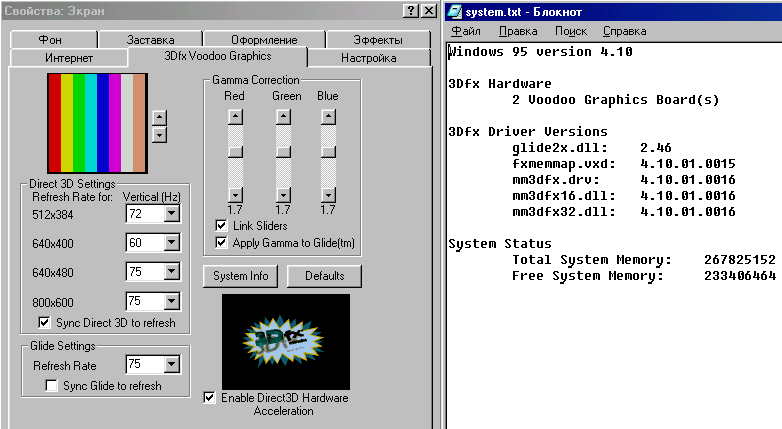Toggle Apply Gamma to Glide checkbox
Screen dimensions: 782x429
pos(221,242)
